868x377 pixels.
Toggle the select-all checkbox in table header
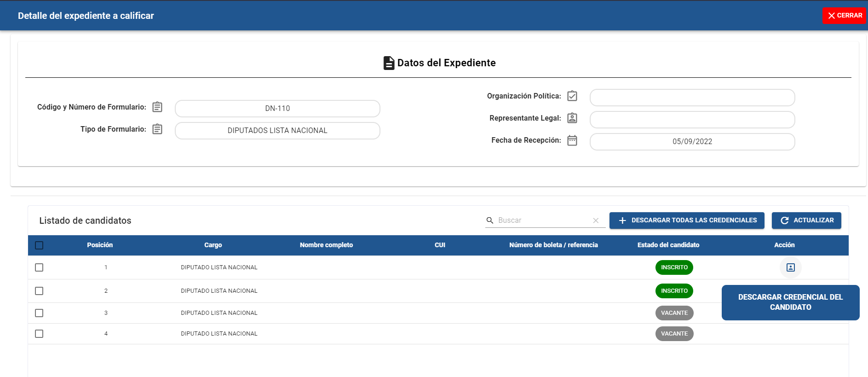[x=39, y=245]
